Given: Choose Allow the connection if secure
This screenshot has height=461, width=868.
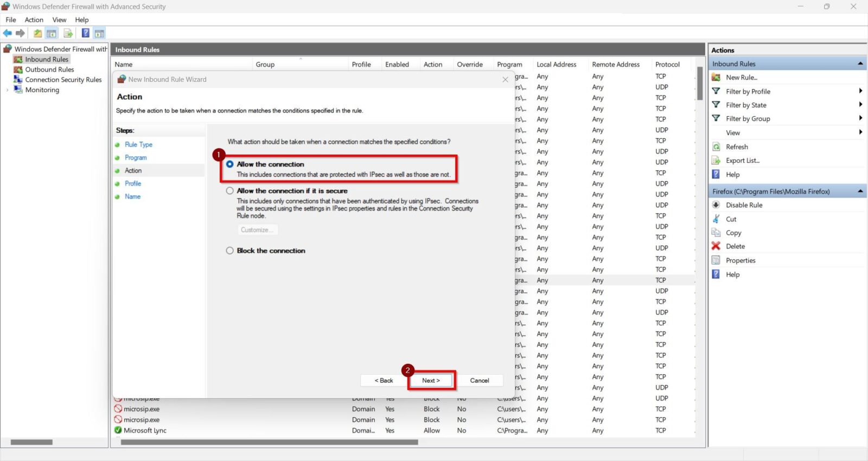Looking at the screenshot, I should point(230,191).
